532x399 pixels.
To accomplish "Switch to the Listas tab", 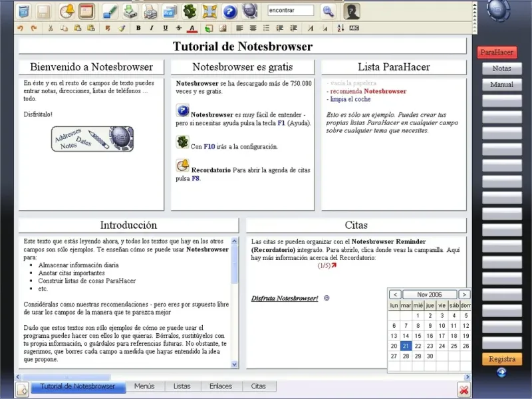I will click(x=182, y=386).
